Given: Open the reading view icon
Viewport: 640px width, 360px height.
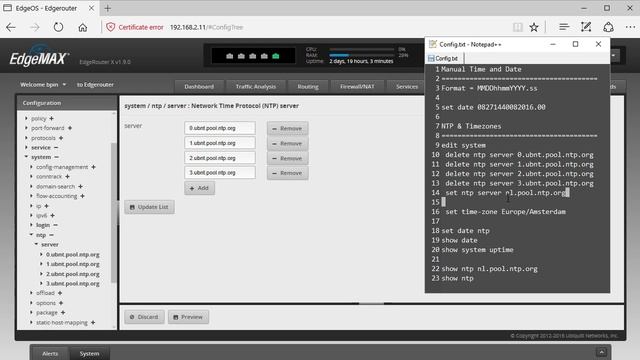Looking at the screenshot, I should pyautogui.click(x=518, y=27).
